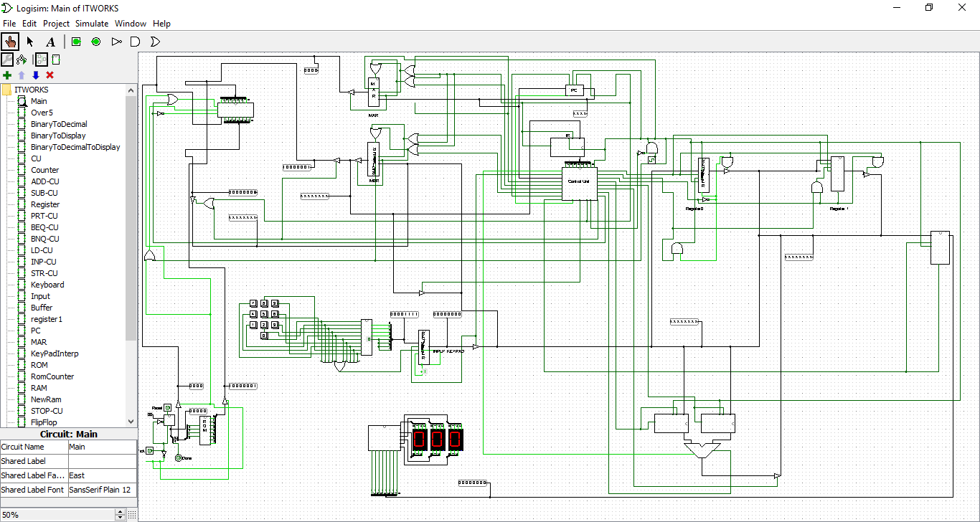This screenshot has height=522, width=980.
Task: Select the STOP-CU circuit
Action: click(47, 411)
